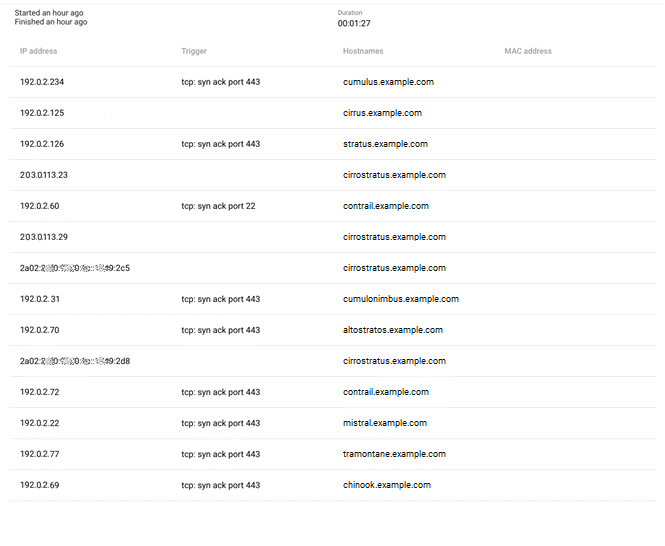Select the IPv6 address ending in 2d8
665x546 pixels.
pos(75,361)
